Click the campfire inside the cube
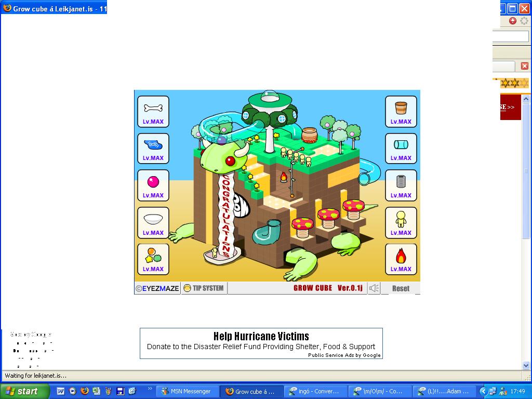The height and width of the screenshot is (399, 532). click(x=284, y=177)
